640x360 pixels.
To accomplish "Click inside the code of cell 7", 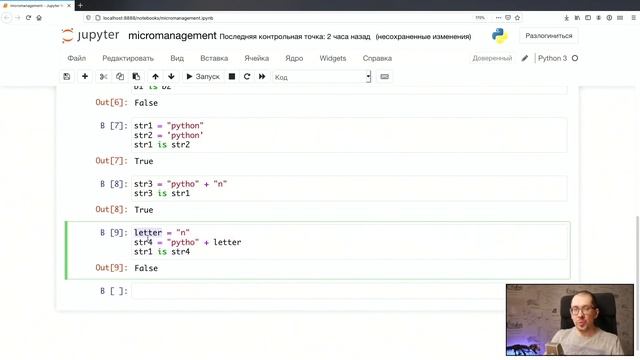I will point(349,135).
